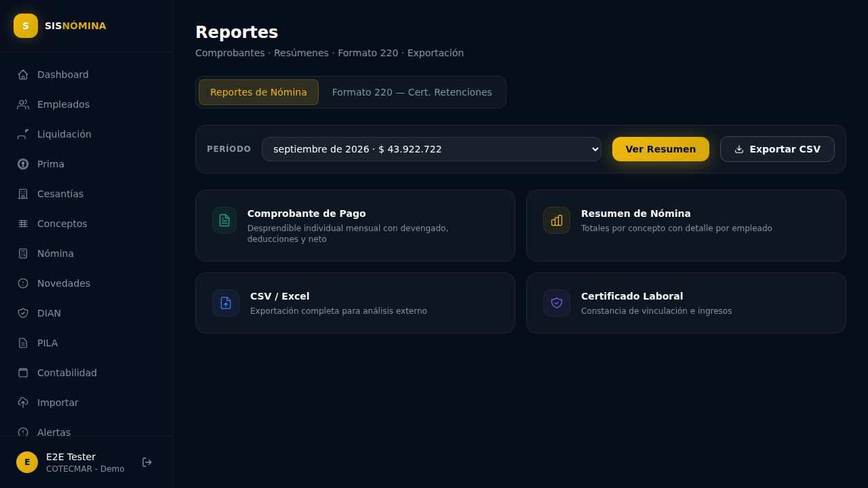Open the Comprobante de Pago card
This screenshot has width=868, height=488.
pos(355,226)
